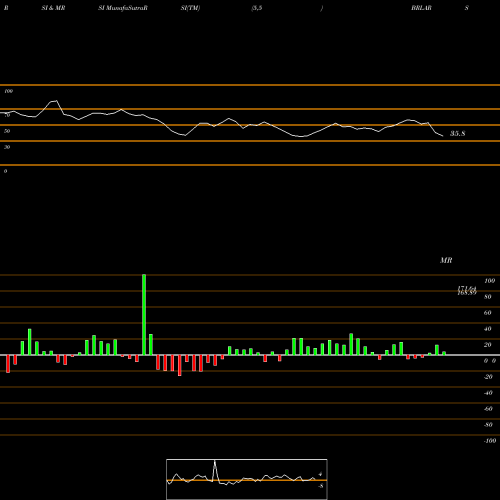Click the '-60' label on MR axis
The image size is (500, 500).
coord(488,409)
